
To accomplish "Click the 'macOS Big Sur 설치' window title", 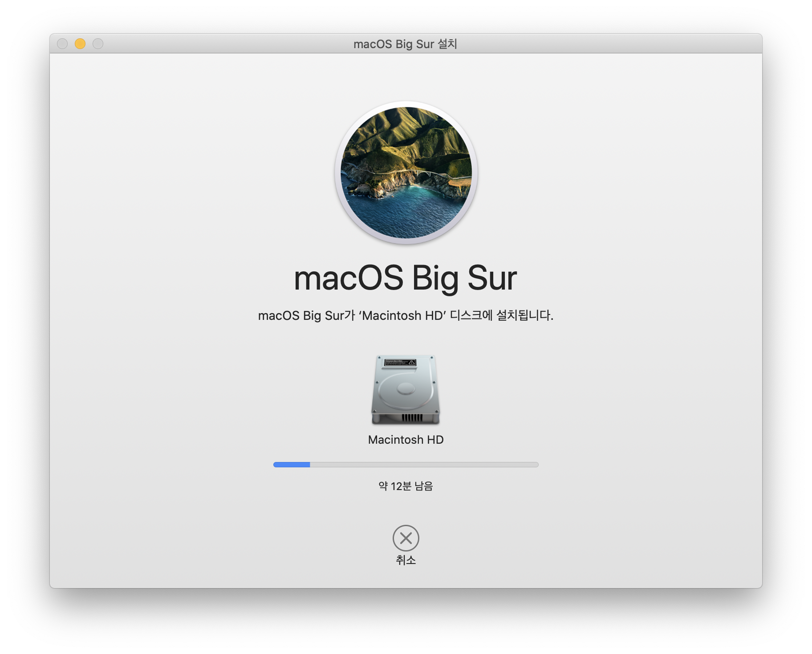I will [406, 44].
